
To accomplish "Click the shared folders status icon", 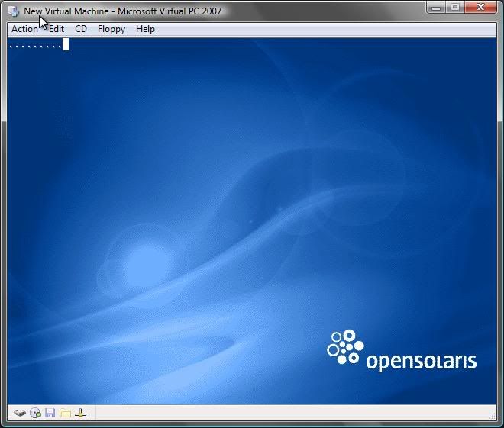I will coord(65,413).
